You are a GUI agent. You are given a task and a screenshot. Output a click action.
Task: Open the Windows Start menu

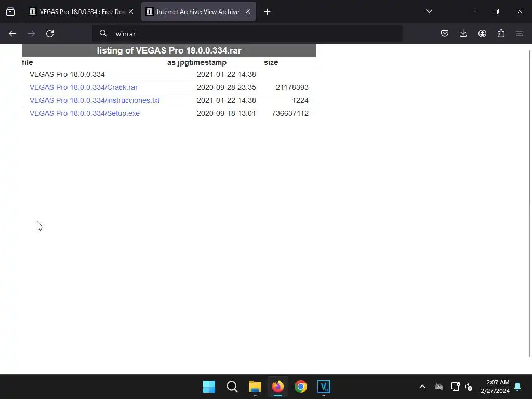tap(209, 387)
